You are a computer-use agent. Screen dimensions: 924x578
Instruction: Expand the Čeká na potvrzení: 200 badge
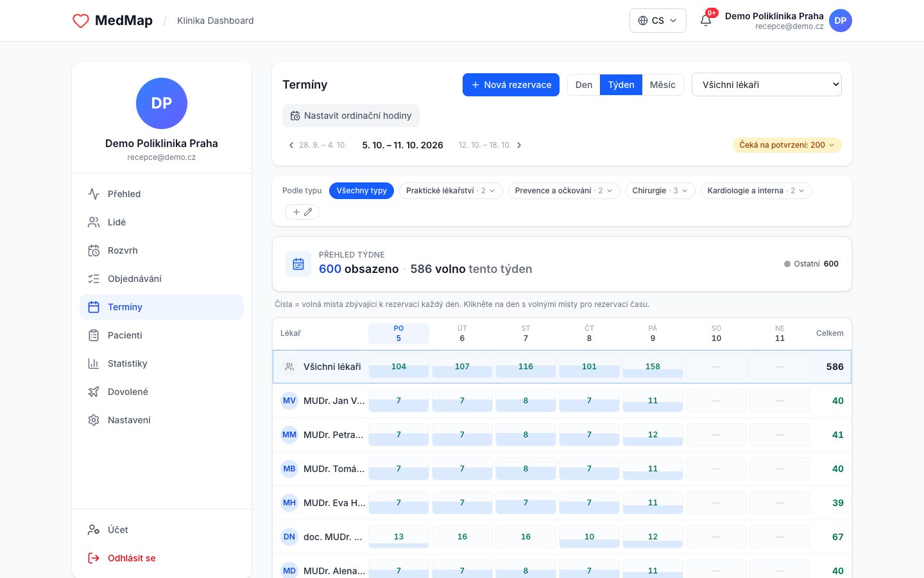pos(787,145)
